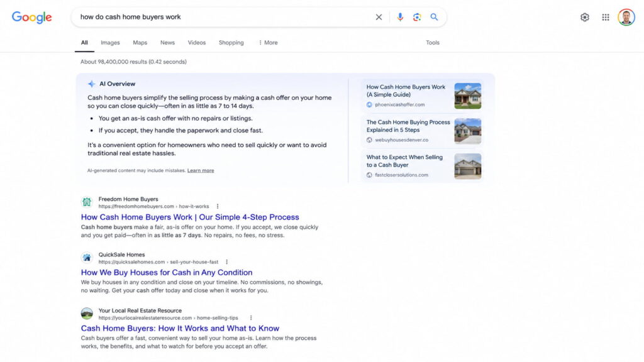The height and width of the screenshot is (362, 644).
Task: Select the All tab
Action: tap(84, 43)
